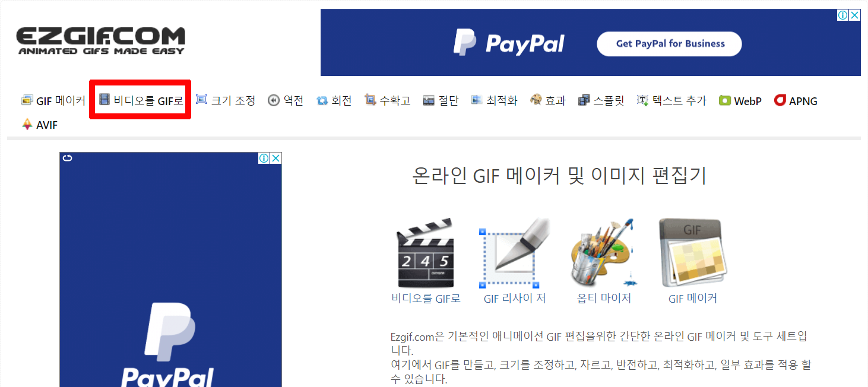Click the EZGIF.COM logo

[100, 40]
